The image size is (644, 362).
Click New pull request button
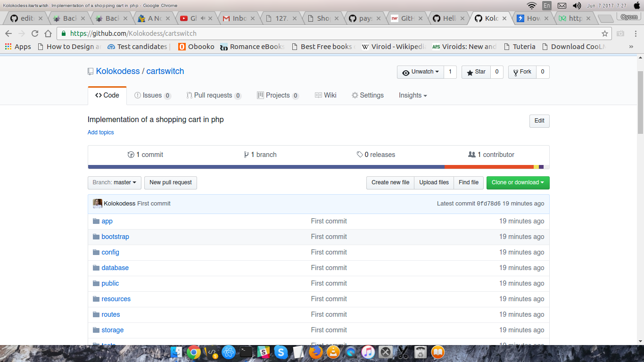[x=171, y=182]
